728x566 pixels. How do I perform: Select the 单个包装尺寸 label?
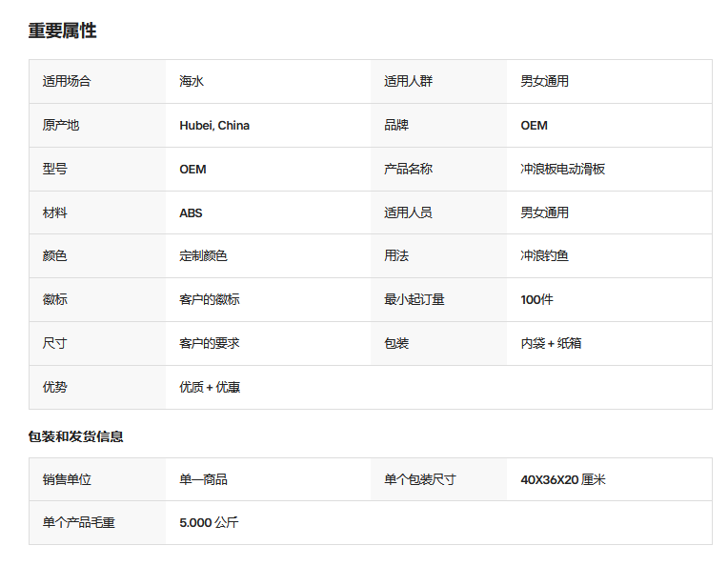(x=420, y=479)
